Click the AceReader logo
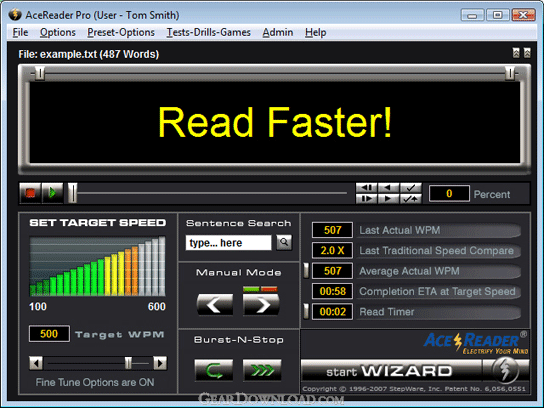The image size is (544, 408). tap(476, 343)
